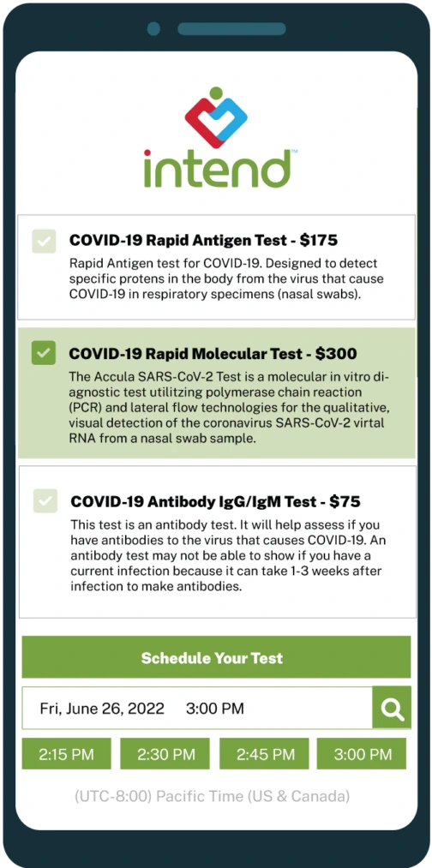
Task: Click the magnifying glass search icon
Action: 392,708
